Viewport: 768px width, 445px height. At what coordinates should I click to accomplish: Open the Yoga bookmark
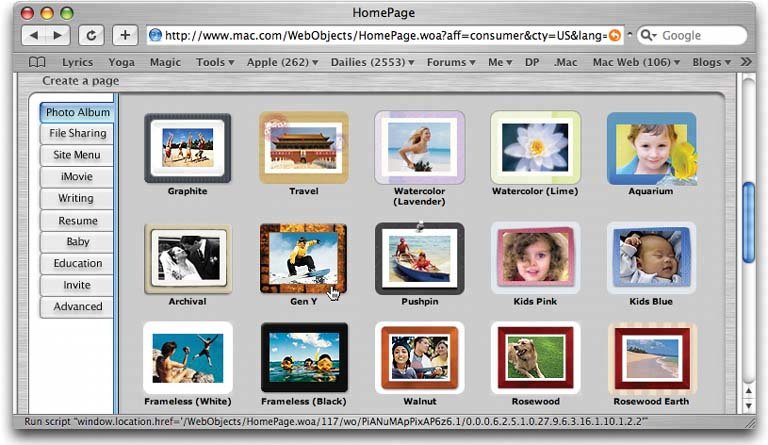coord(121,62)
